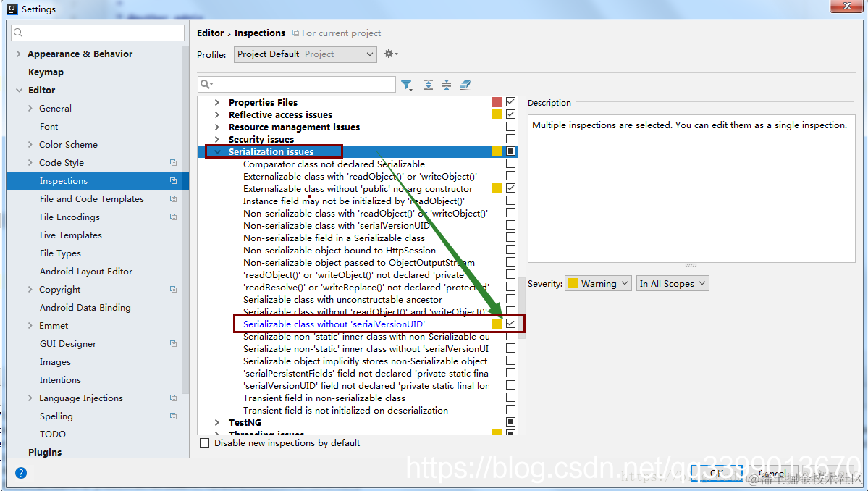Click the settings search field
The height and width of the screenshot is (491, 868).
click(98, 33)
